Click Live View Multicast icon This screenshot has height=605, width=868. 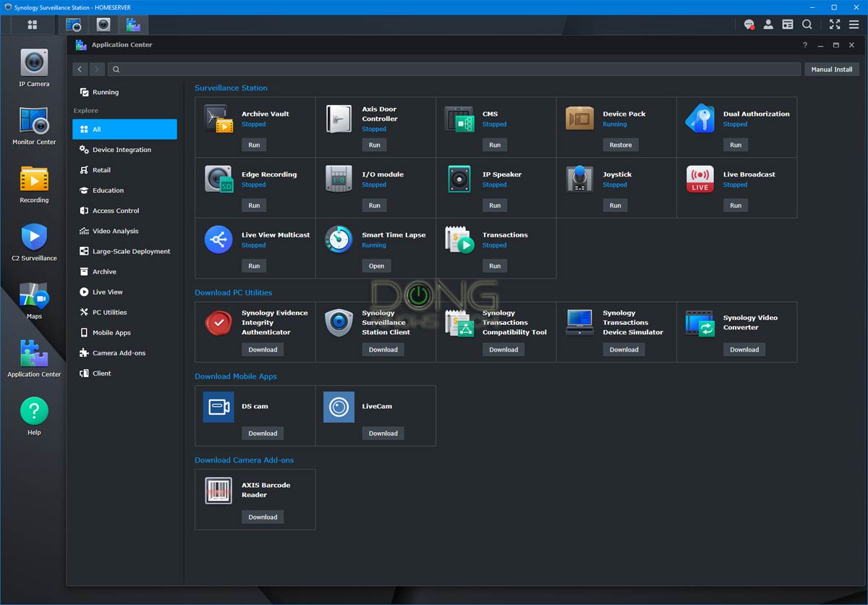[x=218, y=240]
